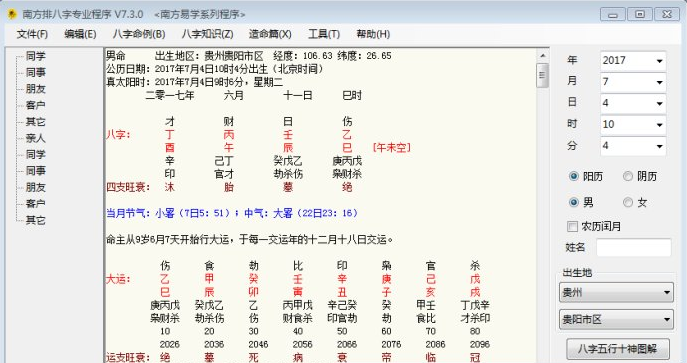Select the first 同学 tree item
687x363 pixels.
click(35, 56)
